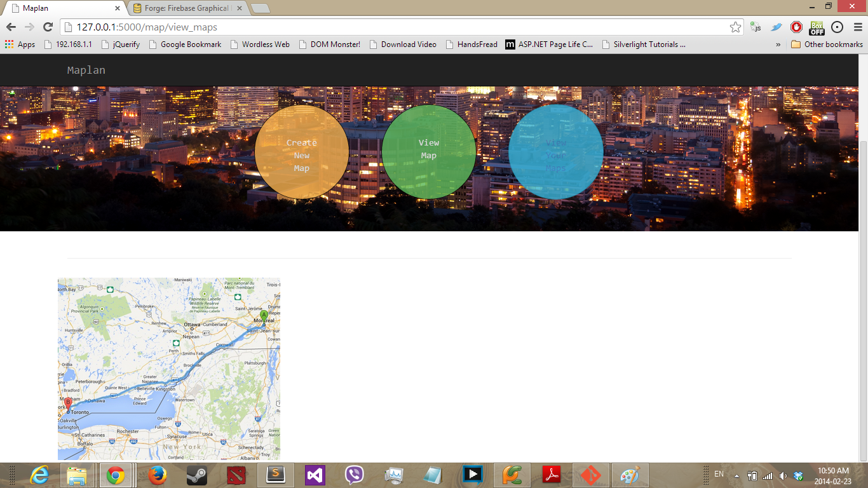Open the DOM Monster! bookmark
The height and width of the screenshot is (488, 868).
coord(329,44)
